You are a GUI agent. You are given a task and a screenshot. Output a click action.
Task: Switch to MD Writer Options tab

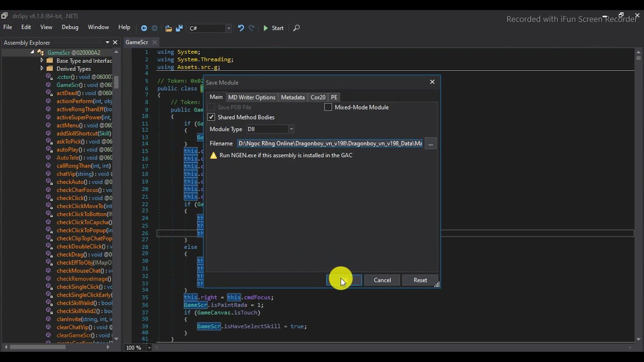tap(252, 98)
